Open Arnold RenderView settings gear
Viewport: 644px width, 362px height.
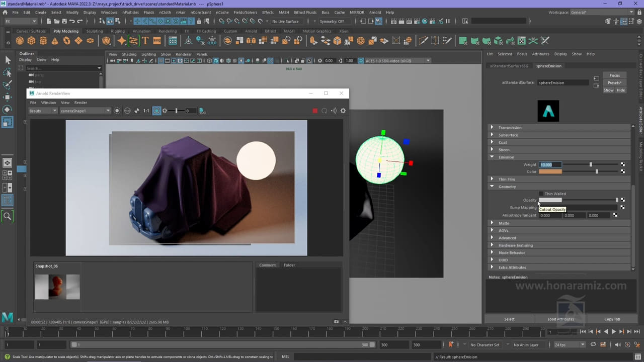point(343,111)
